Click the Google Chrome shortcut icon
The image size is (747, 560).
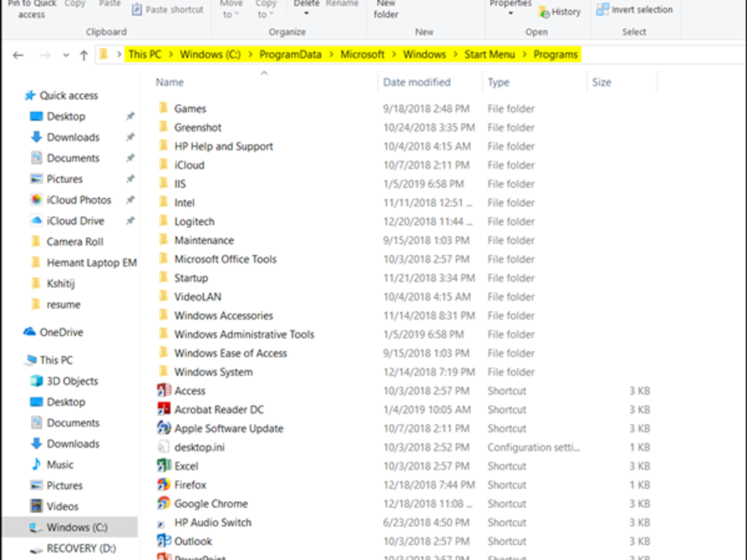164,503
